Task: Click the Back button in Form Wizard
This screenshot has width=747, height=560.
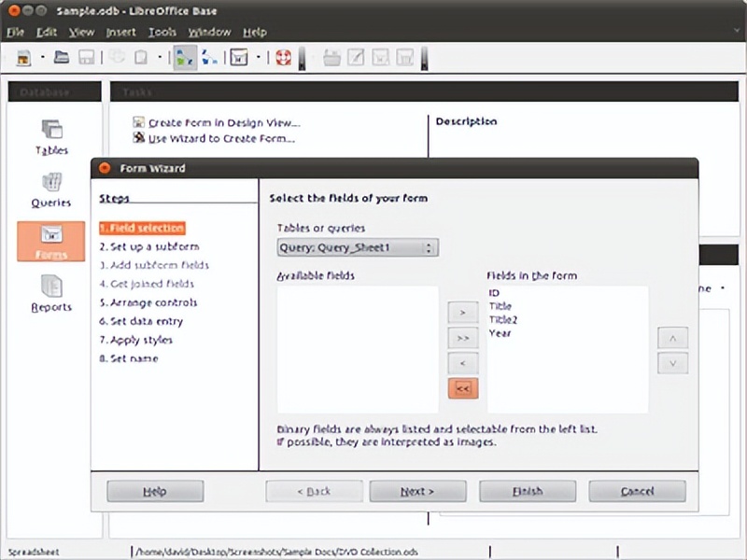Action: coord(314,491)
